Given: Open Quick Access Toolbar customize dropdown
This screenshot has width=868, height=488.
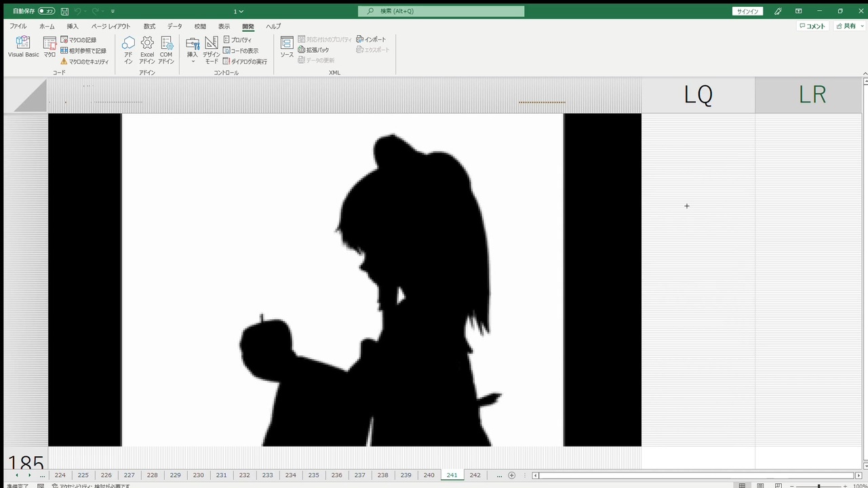Looking at the screenshot, I should pyautogui.click(x=113, y=11).
